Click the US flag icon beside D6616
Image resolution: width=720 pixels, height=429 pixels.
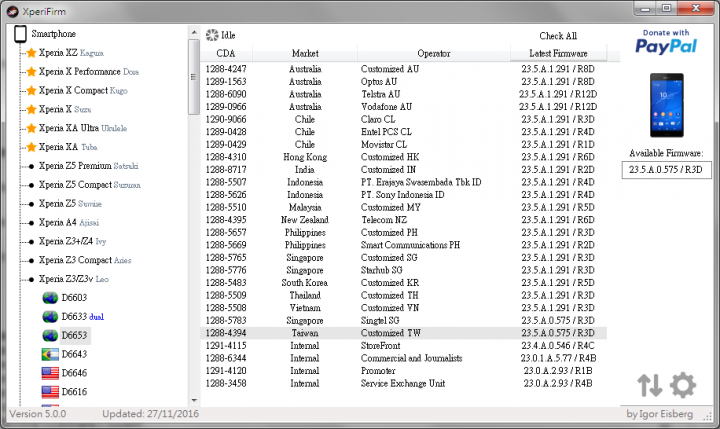(50, 392)
